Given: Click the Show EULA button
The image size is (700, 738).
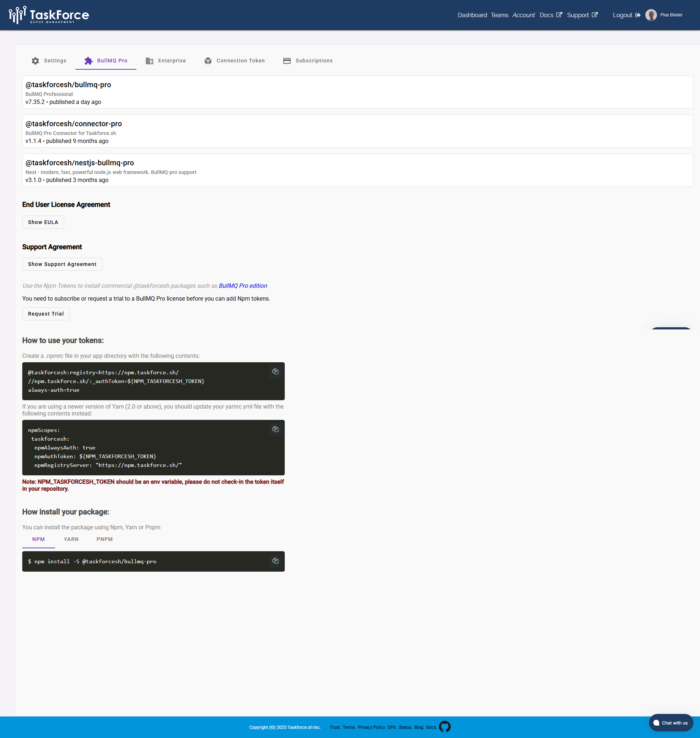Looking at the screenshot, I should (43, 222).
